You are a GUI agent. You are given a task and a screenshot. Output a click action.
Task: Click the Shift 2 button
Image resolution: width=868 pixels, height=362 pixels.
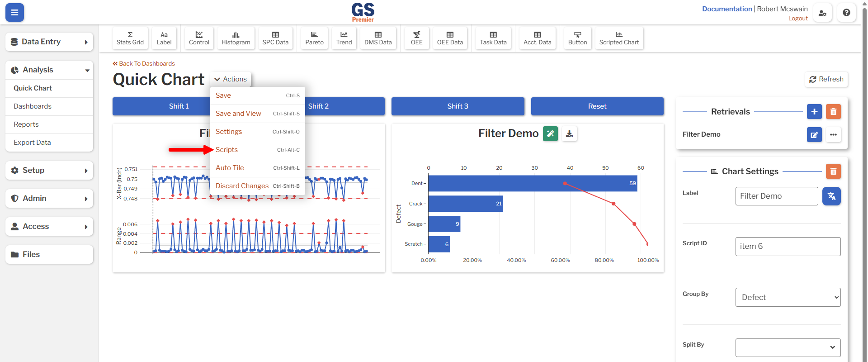click(x=345, y=106)
